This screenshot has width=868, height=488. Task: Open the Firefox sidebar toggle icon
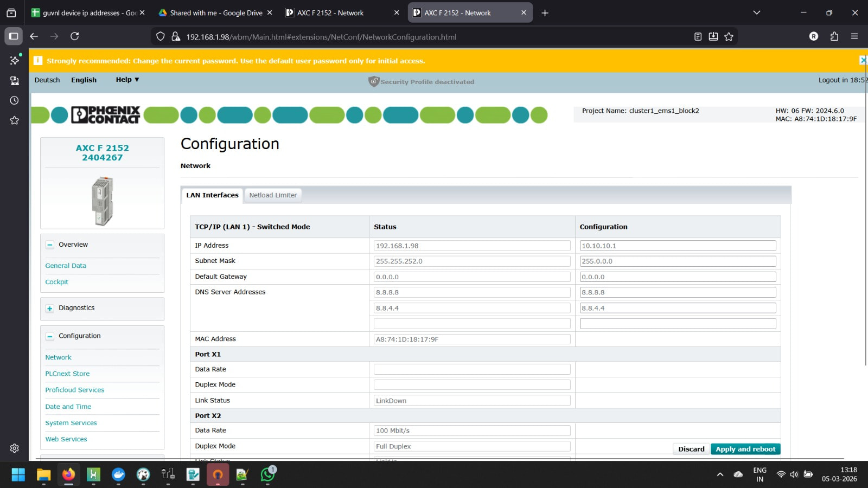[14, 36]
